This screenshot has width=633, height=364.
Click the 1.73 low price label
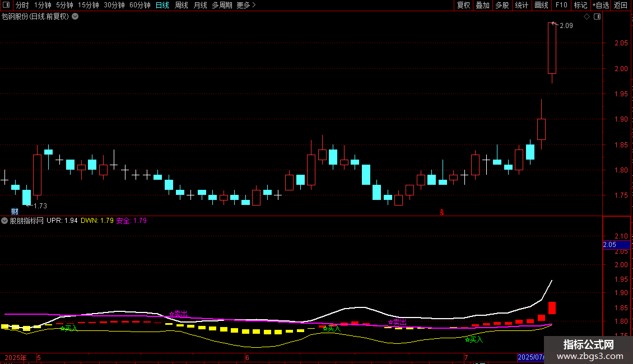point(40,206)
